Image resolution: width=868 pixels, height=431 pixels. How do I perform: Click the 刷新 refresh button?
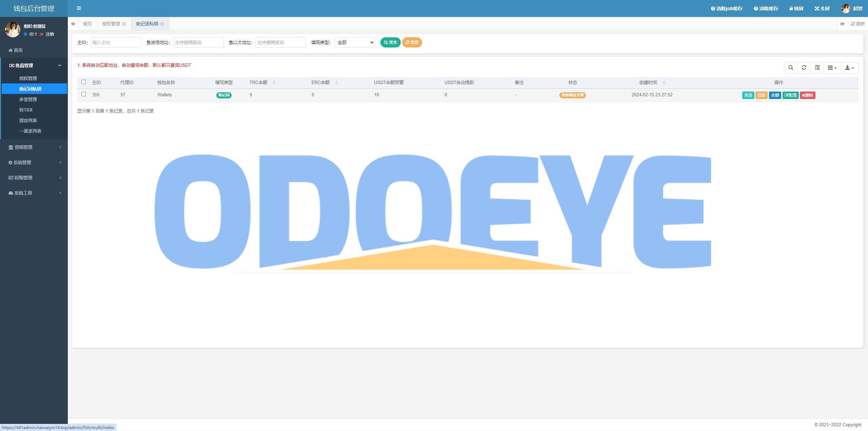pos(858,24)
